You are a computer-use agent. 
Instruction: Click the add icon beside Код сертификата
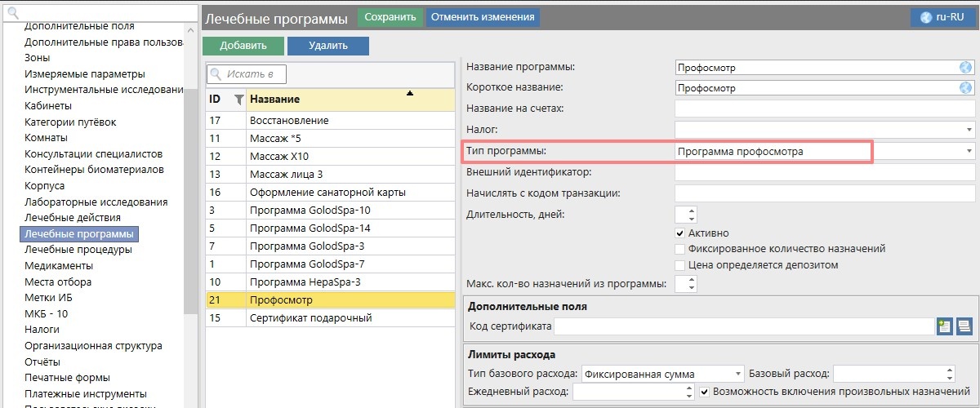tap(944, 327)
